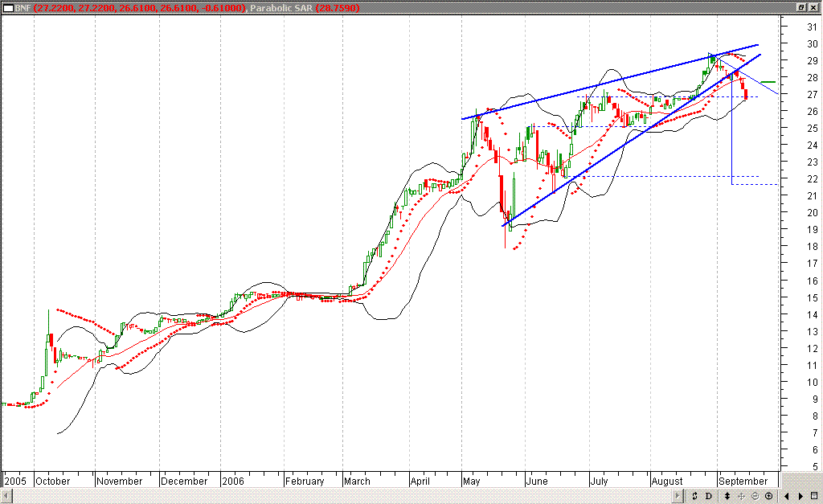Click the 2005 year axis label

tap(14, 481)
